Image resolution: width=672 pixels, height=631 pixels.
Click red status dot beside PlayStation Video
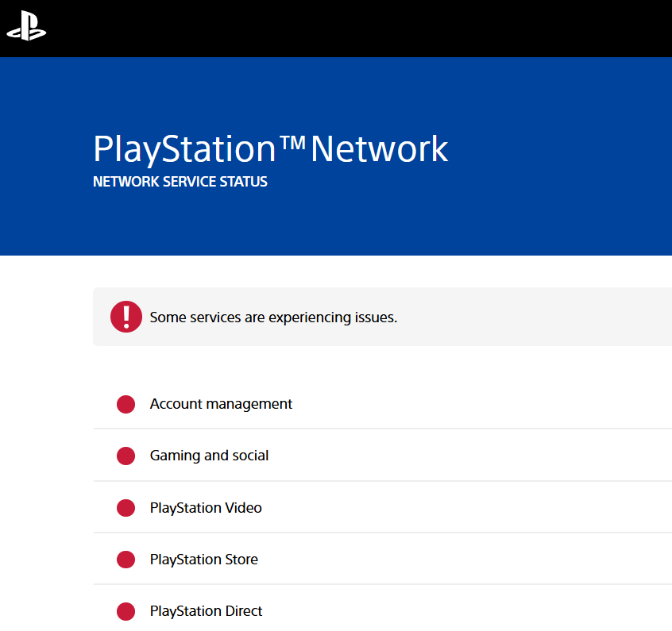coord(126,508)
